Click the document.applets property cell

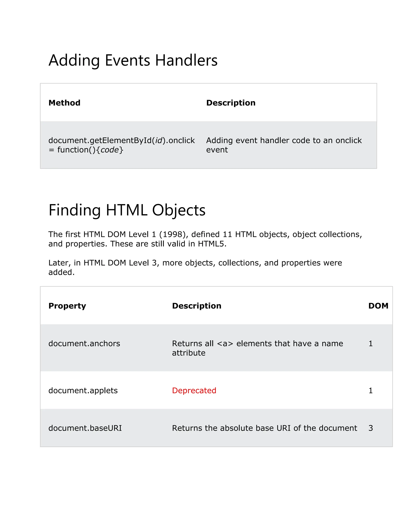[x=83, y=390]
